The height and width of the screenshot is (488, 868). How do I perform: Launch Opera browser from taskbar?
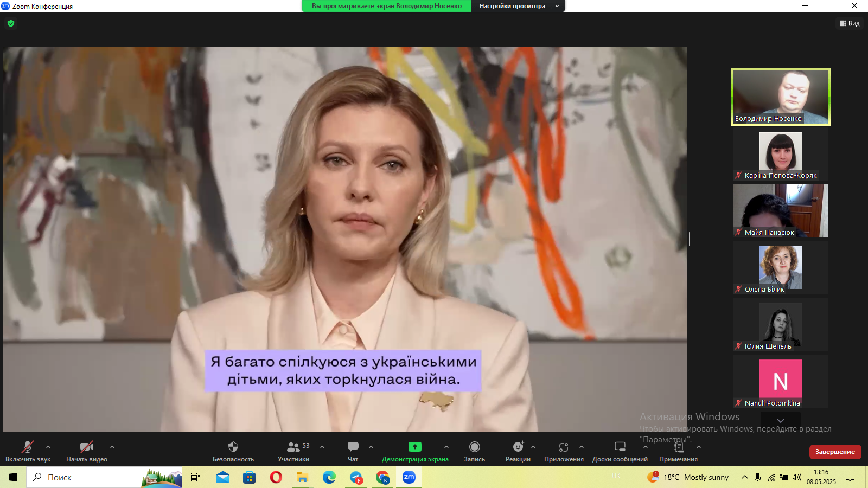coord(276,477)
